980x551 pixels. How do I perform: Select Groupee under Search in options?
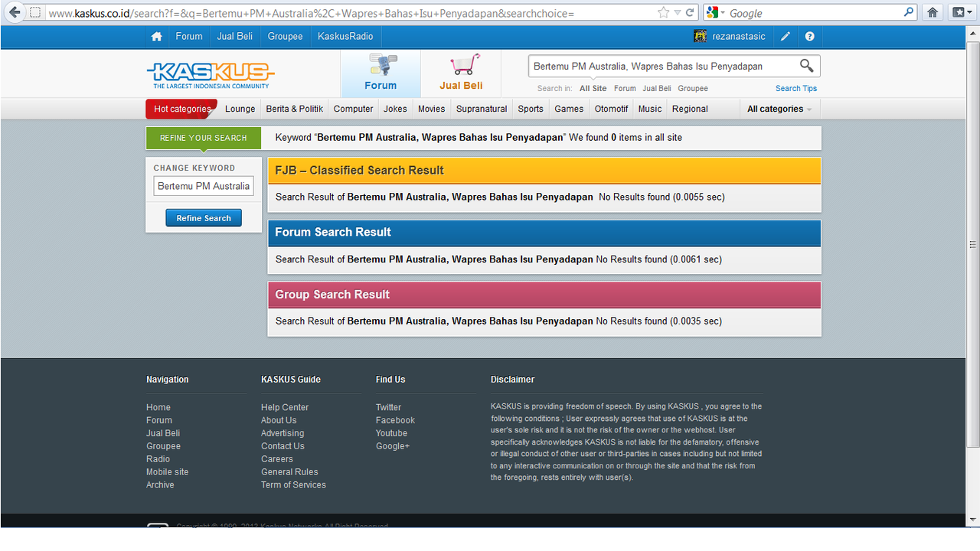tap(693, 88)
